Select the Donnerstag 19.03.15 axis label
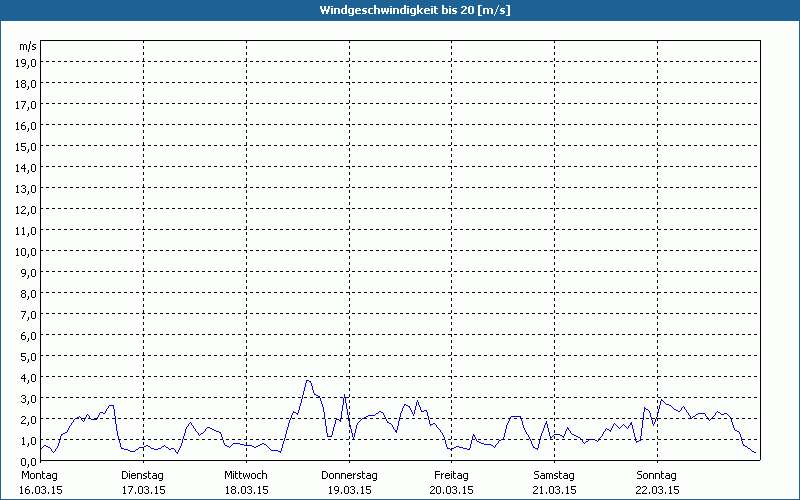The image size is (800, 500). [349, 483]
